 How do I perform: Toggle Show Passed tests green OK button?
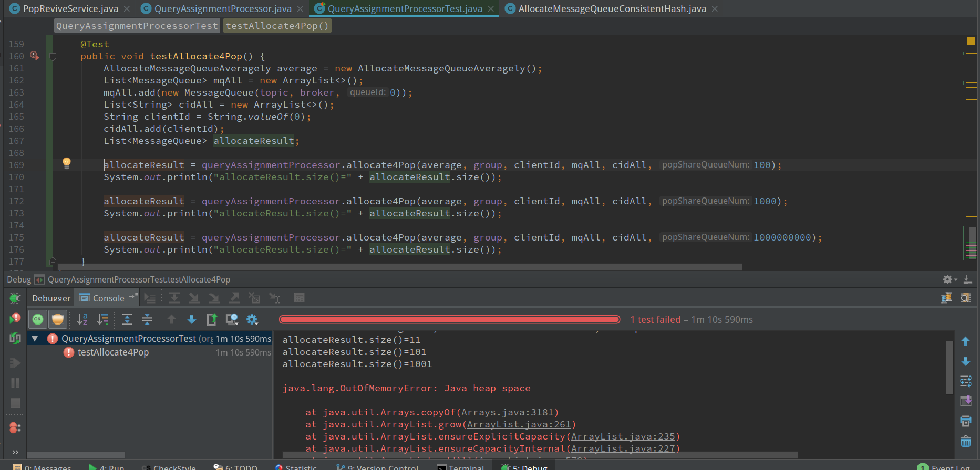click(37, 319)
